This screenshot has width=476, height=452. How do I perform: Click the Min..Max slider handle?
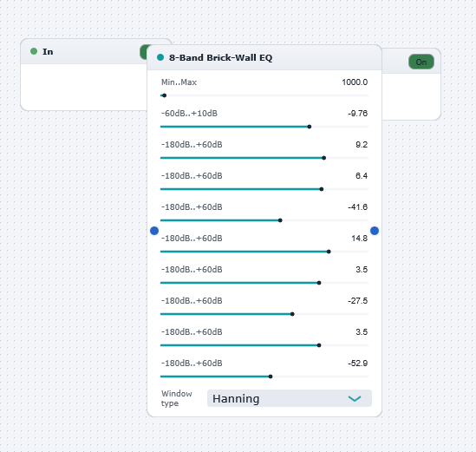coord(164,95)
